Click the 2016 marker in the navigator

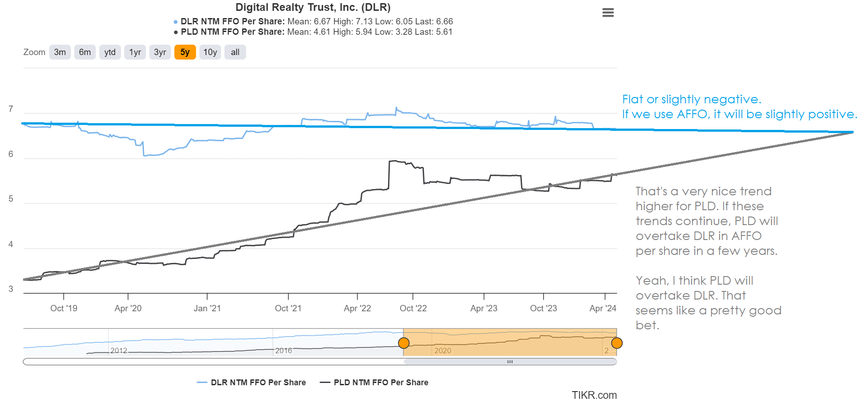[x=283, y=351]
